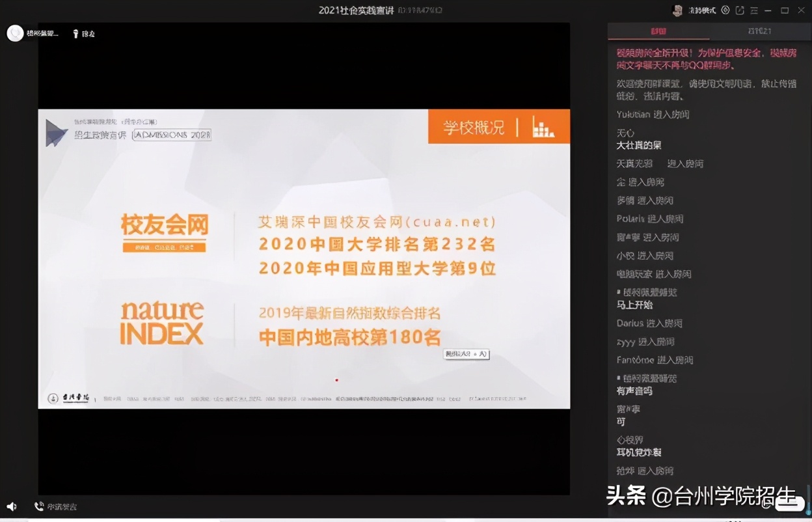This screenshot has height=522, width=812.
Task: Expand Yulutian's 进入房间 chat entry
Action: [652, 114]
